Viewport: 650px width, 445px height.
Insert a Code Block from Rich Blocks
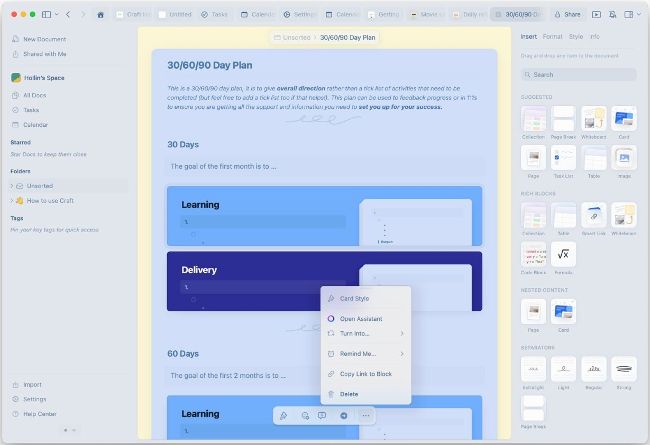click(533, 254)
